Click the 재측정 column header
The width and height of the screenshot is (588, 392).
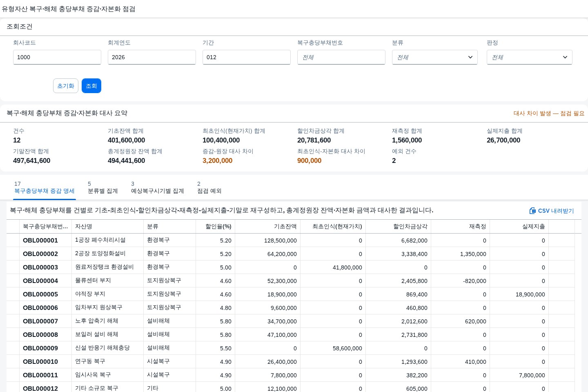[x=461, y=226]
